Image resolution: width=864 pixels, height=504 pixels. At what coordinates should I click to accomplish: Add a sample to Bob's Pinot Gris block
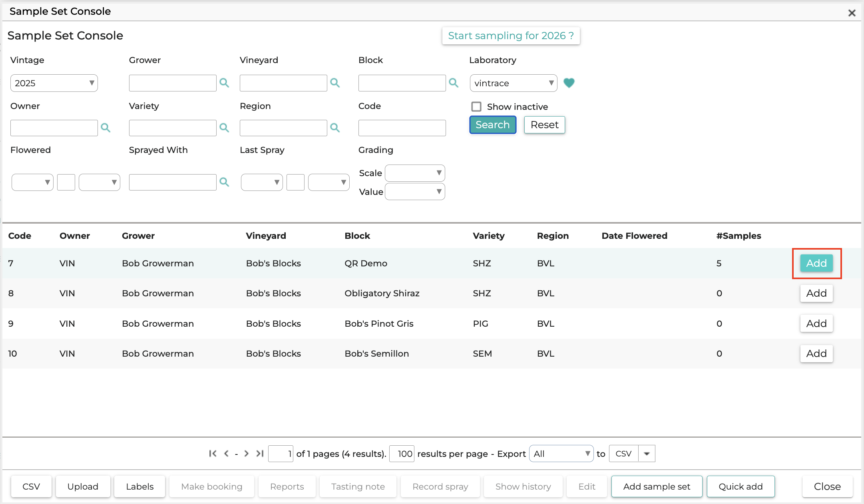coord(816,323)
